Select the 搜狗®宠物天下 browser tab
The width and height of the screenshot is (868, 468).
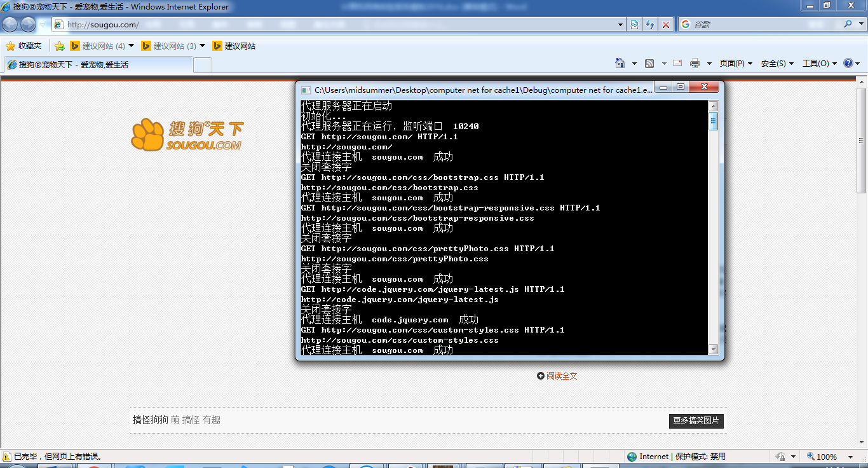pos(98,64)
